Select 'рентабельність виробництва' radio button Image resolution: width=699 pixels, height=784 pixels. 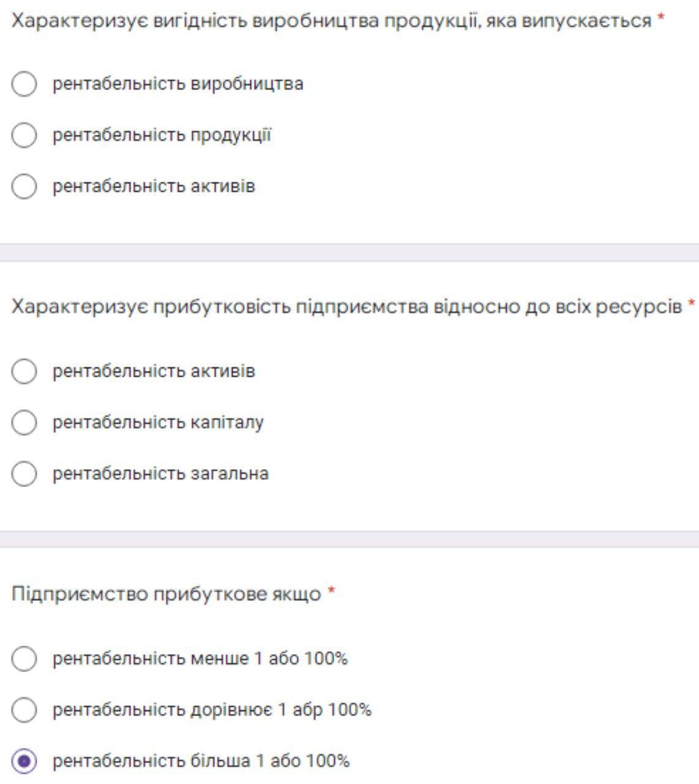tap(24, 84)
